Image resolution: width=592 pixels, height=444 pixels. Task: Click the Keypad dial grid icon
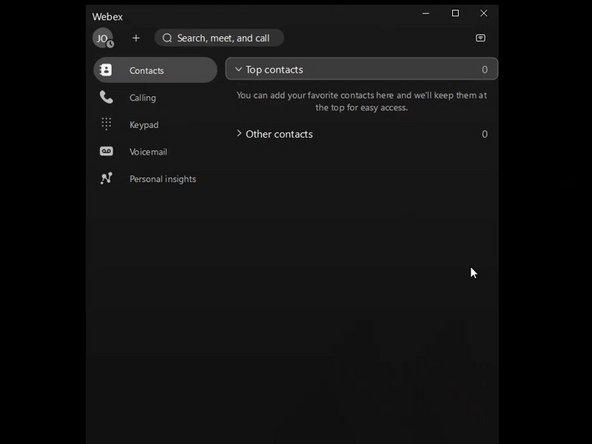[x=106, y=124]
